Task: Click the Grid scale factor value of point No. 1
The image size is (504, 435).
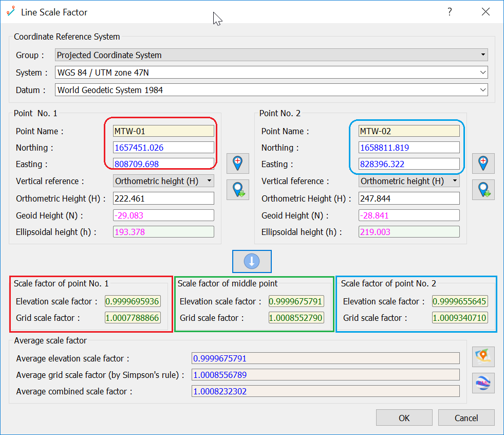Action: pyautogui.click(x=133, y=318)
